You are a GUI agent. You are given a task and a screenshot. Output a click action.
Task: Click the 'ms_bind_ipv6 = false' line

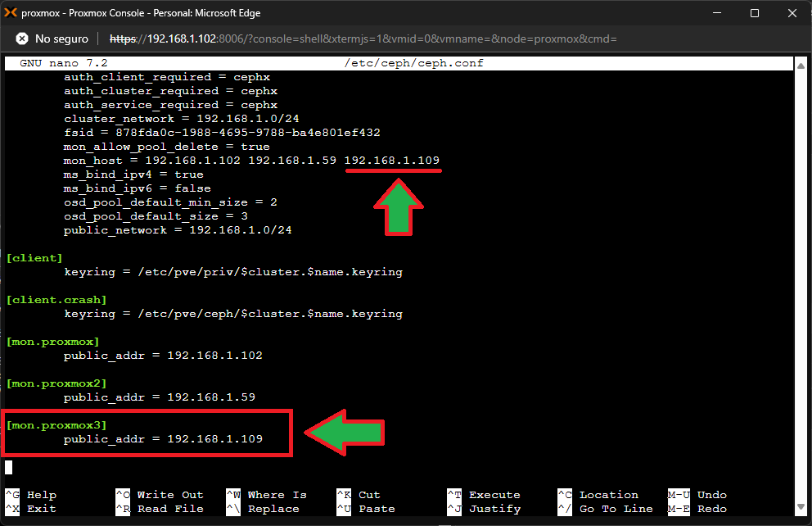[138, 188]
